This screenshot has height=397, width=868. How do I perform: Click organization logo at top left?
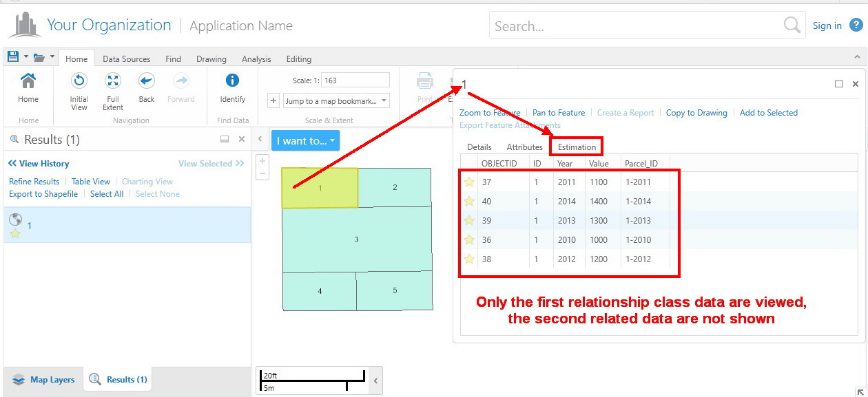[24, 25]
